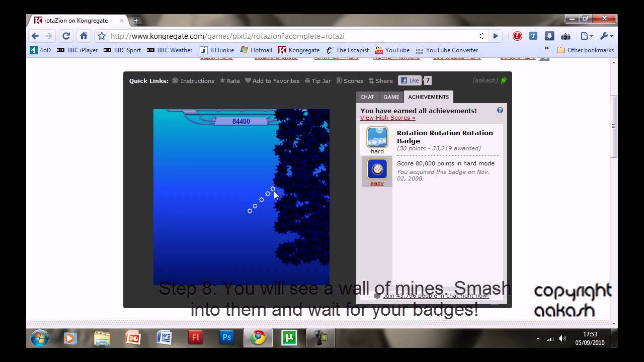Click the blue T extension icon
644x362 pixels.
pos(533,36)
